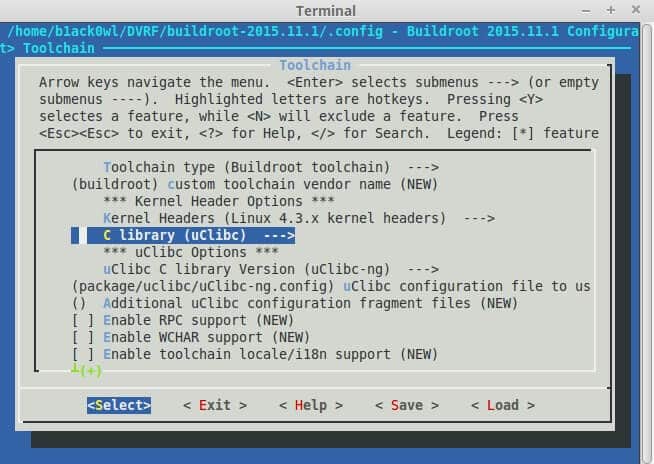The height and width of the screenshot is (464, 654).
Task: Maximize the Terminal window
Action: (x=611, y=10)
